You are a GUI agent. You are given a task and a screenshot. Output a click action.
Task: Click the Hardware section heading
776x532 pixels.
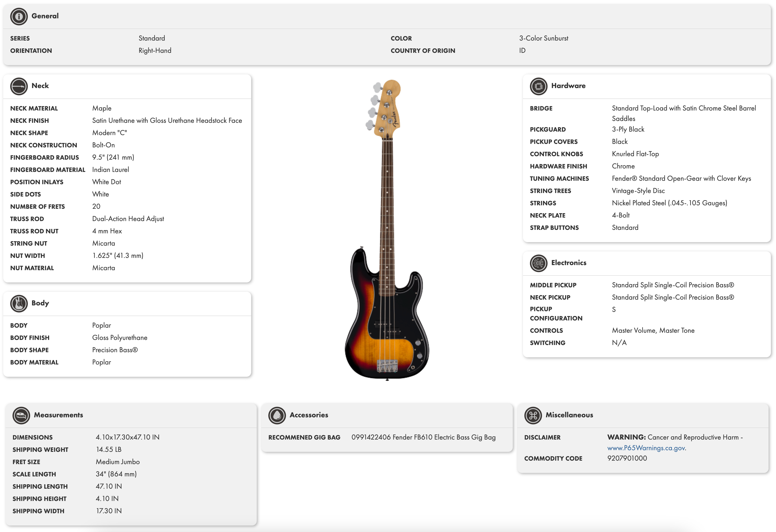tap(568, 85)
